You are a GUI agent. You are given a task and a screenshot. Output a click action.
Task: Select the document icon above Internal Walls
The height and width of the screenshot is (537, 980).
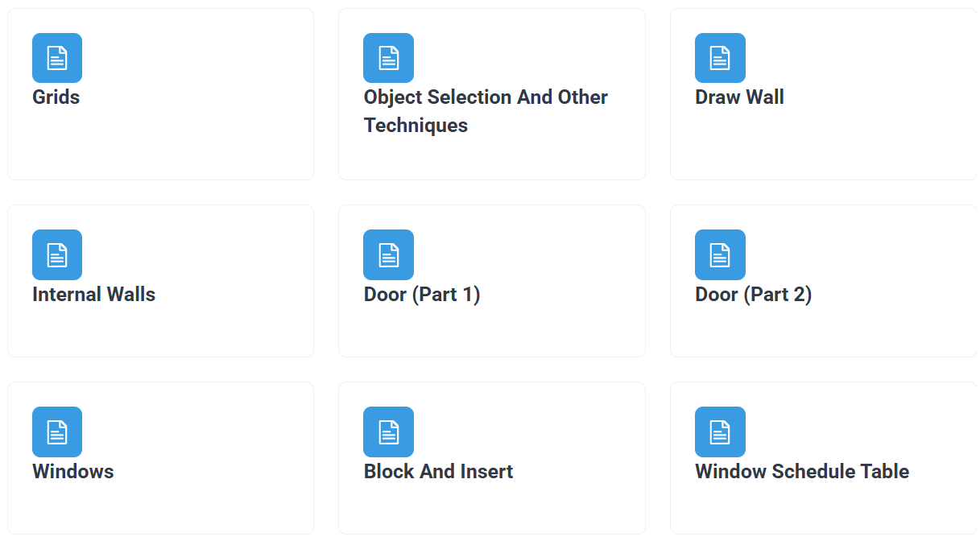(x=57, y=254)
